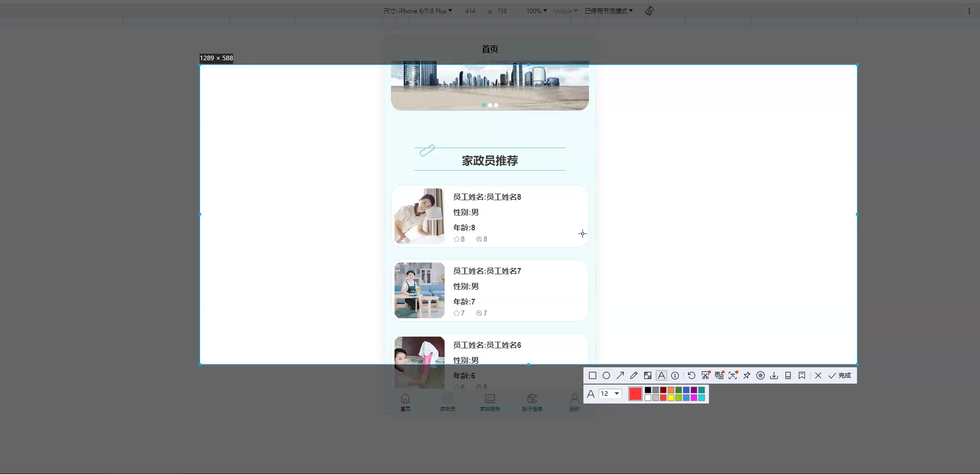Click the viewport height field showing 736
This screenshot has width=980, height=474.
point(502,11)
